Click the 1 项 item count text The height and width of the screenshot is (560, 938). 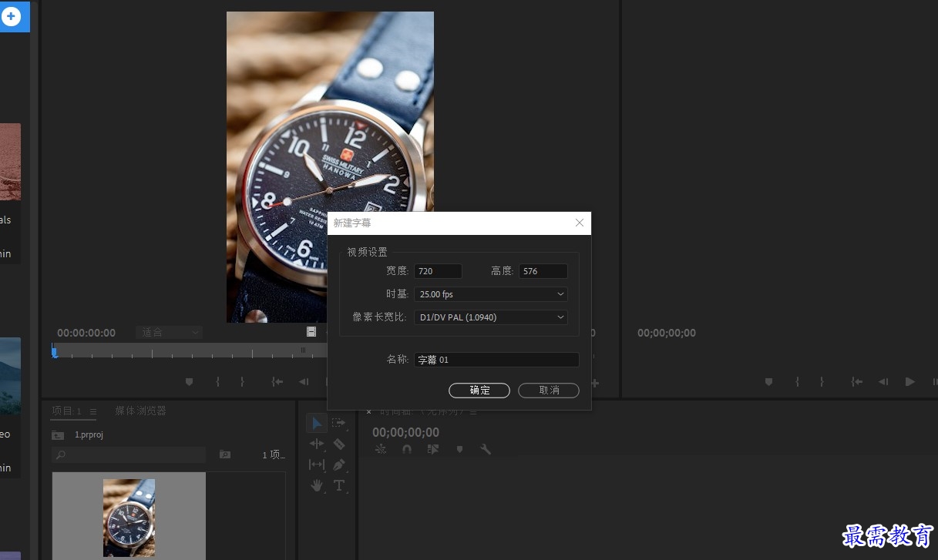click(x=273, y=455)
